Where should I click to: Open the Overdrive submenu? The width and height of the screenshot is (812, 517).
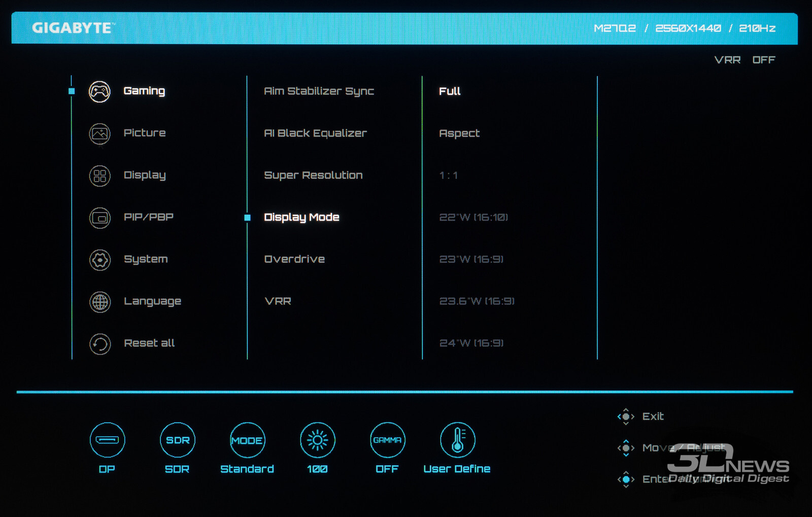(294, 259)
